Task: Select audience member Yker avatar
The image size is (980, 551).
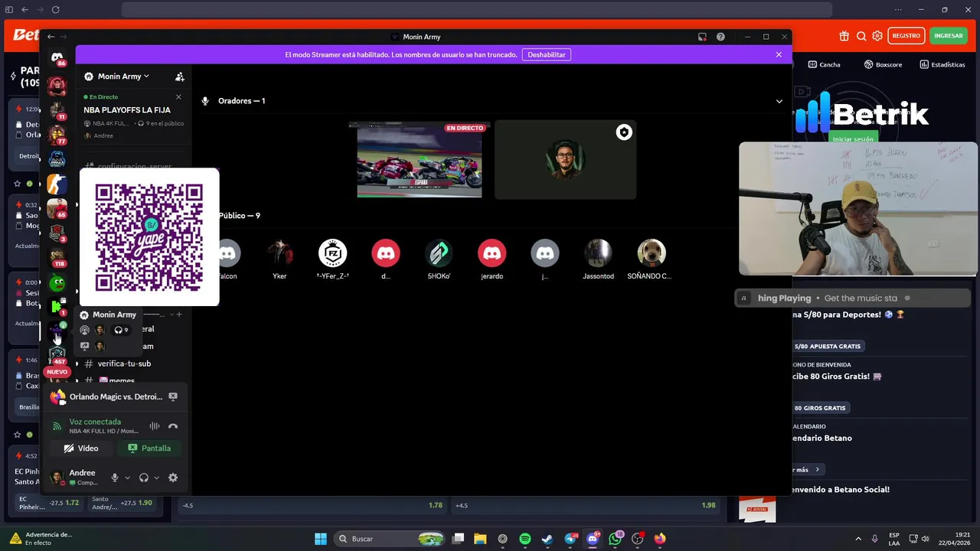Action: tap(279, 253)
